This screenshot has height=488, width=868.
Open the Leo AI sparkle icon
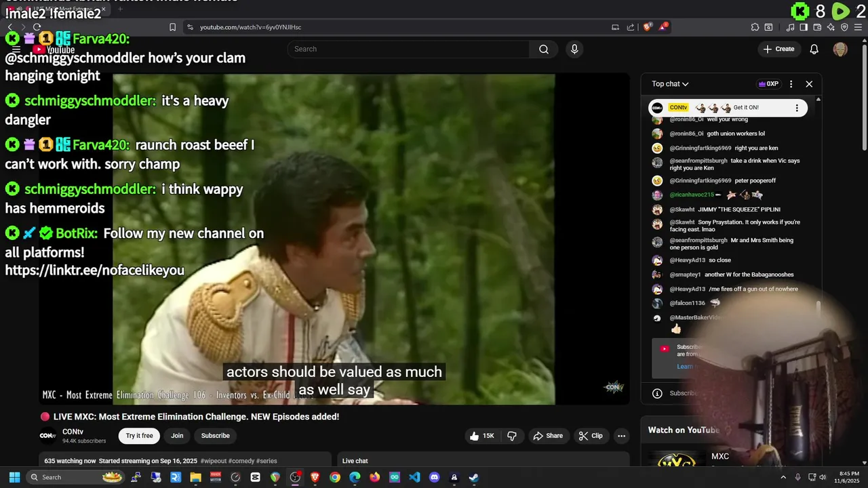point(831,27)
